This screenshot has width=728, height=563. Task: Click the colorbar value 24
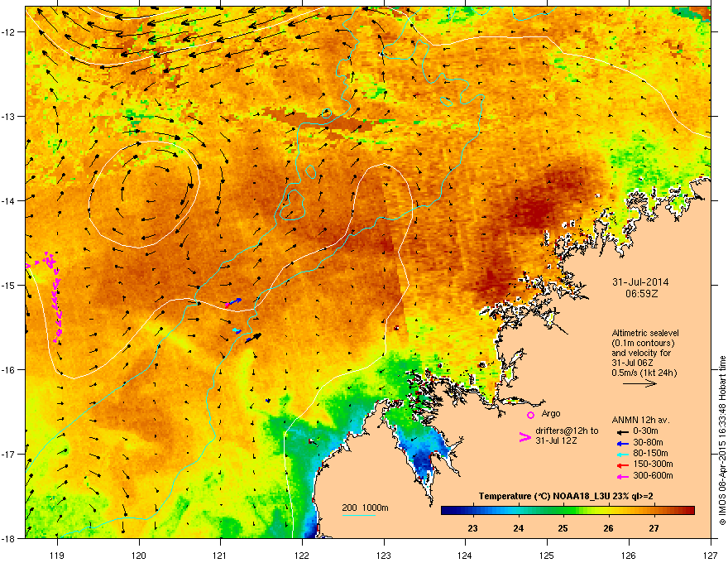pyautogui.click(x=518, y=528)
